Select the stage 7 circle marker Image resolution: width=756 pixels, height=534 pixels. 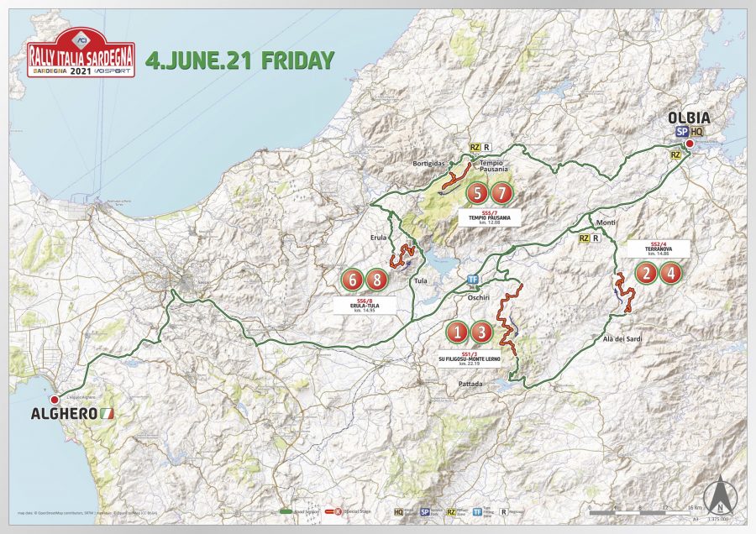pyautogui.click(x=501, y=194)
